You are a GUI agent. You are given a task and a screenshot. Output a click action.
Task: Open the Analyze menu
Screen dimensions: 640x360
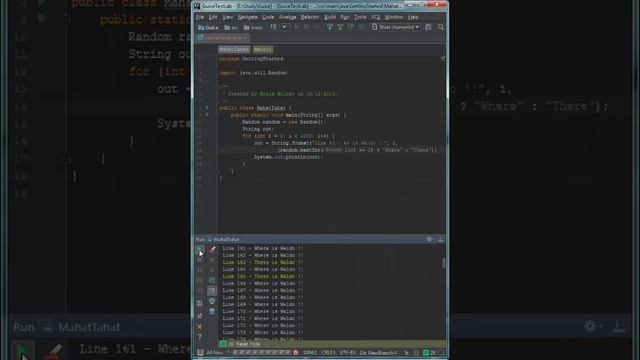click(287, 17)
